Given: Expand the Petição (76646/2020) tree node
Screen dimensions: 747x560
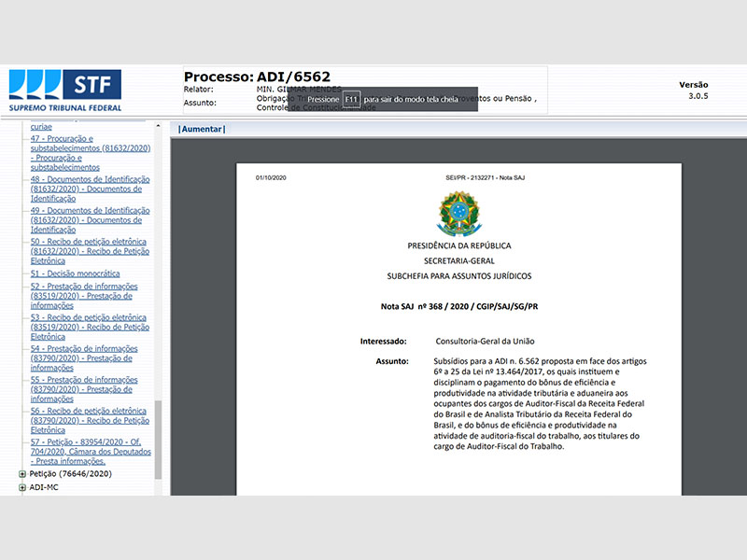Looking at the screenshot, I should pyautogui.click(x=21, y=474).
